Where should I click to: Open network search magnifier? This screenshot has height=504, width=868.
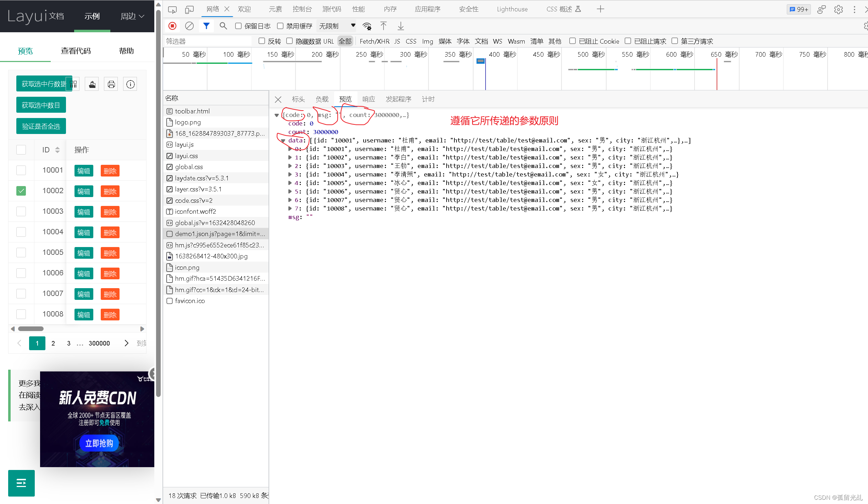[223, 26]
